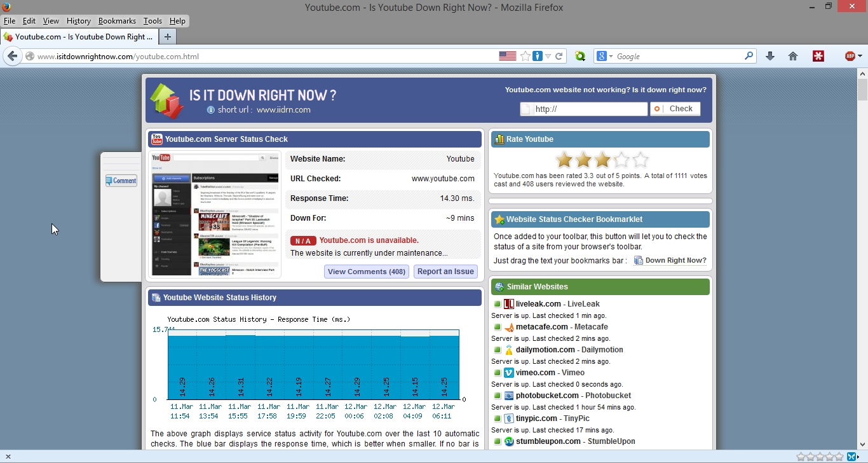868x463 pixels.
Task: Click the red asterisk extension icon
Action: [x=818, y=56]
